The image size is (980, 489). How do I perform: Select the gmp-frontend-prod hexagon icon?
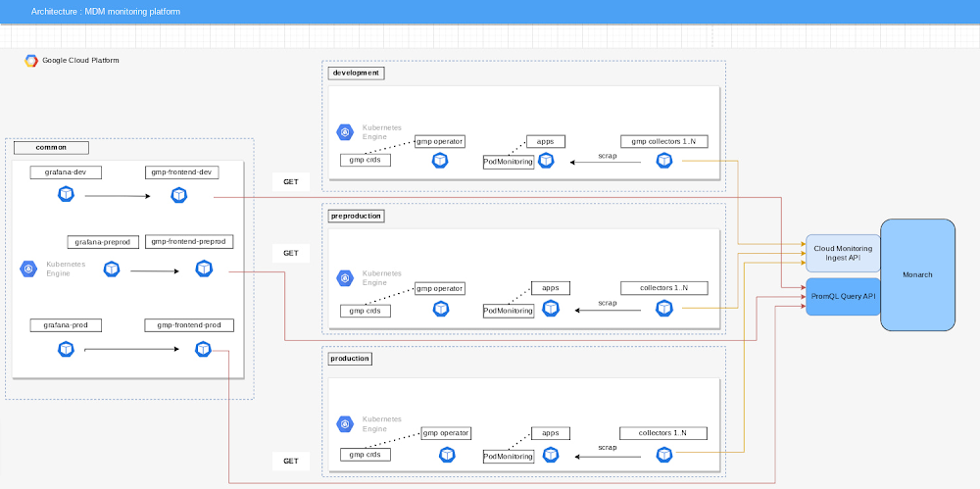tap(203, 349)
